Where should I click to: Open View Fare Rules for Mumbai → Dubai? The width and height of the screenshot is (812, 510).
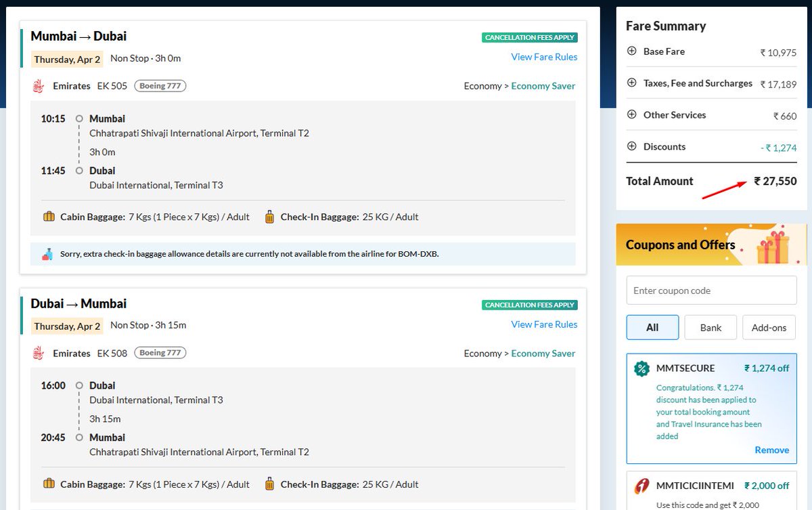(x=544, y=57)
